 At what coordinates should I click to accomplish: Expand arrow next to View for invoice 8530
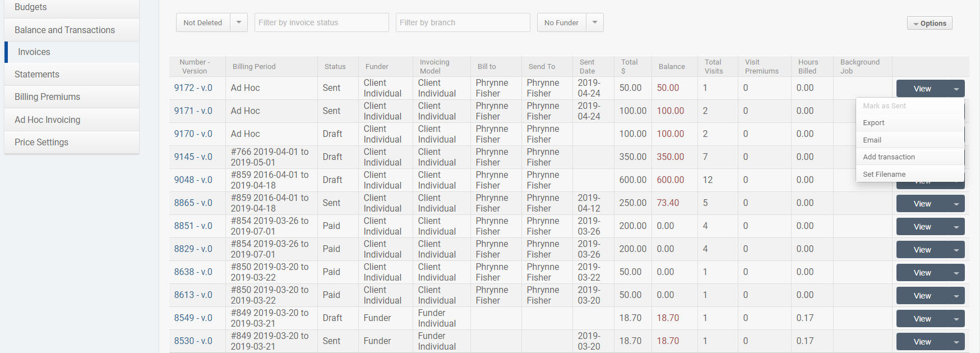coord(956,342)
